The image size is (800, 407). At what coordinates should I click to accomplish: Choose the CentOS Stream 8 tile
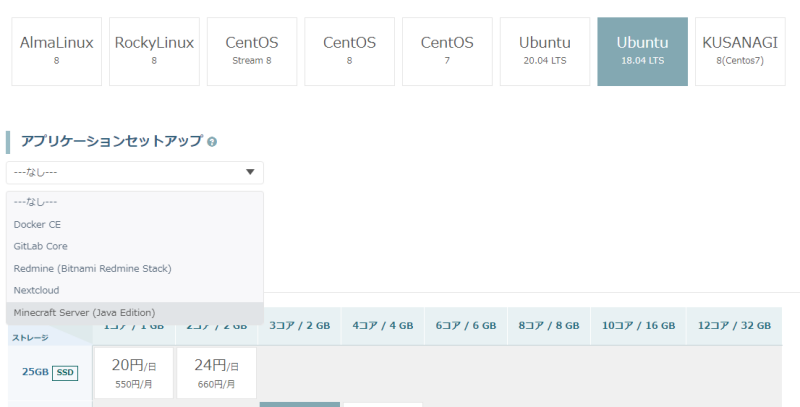[x=252, y=52]
